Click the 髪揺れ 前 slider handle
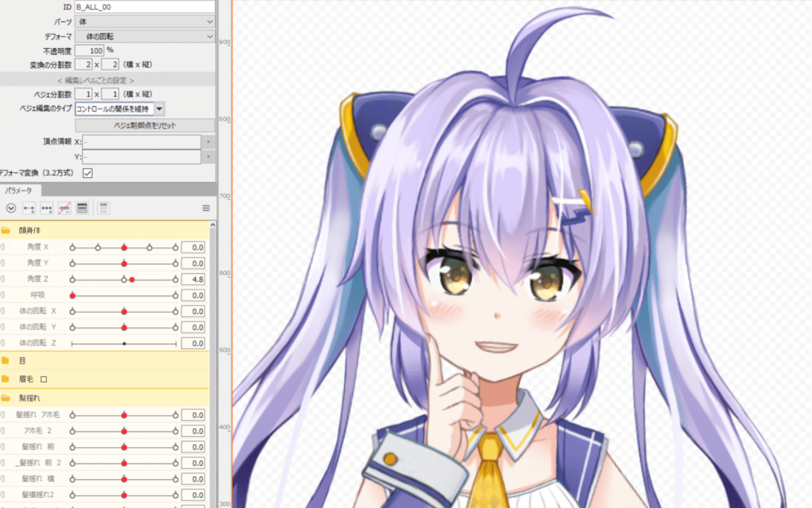 (x=124, y=446)
